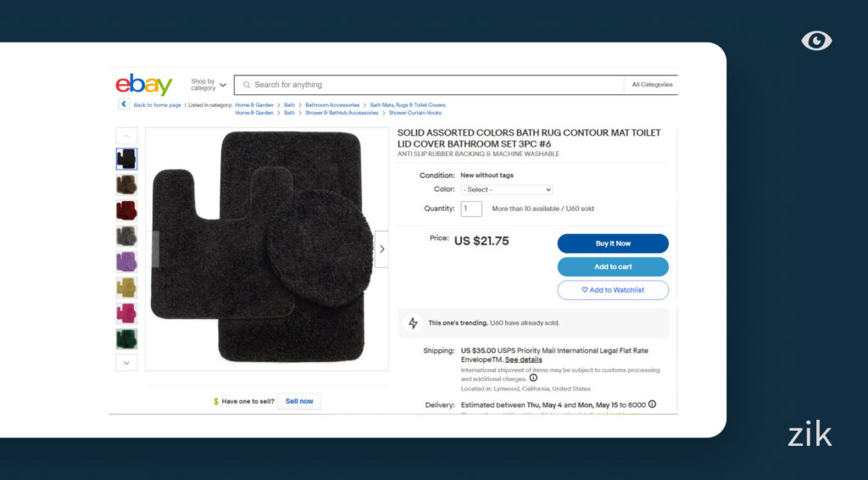
Task: Select the purple rug set thumbnail
Action: pyautogui.click(x=126, y=262)
